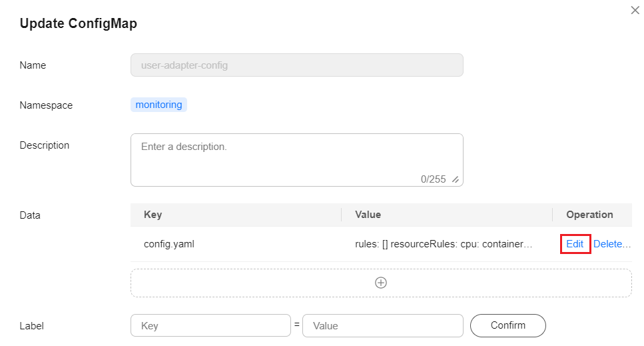Click inside the Description text area
The image size is (644, 346).
click(x=297, y=160)
